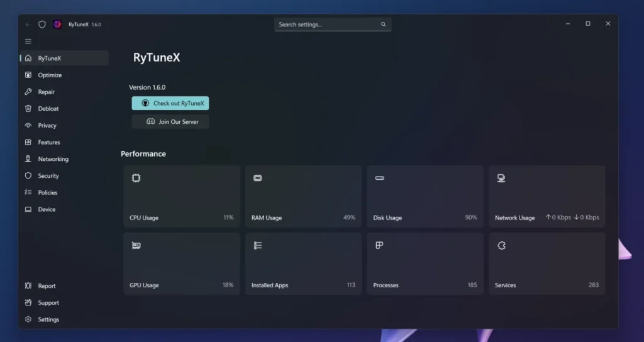The width and height of the screenshot is (644, 342).
Task: Click the Security shield sidebar icon
Action: pyautogui.click(x=28, y=176)
